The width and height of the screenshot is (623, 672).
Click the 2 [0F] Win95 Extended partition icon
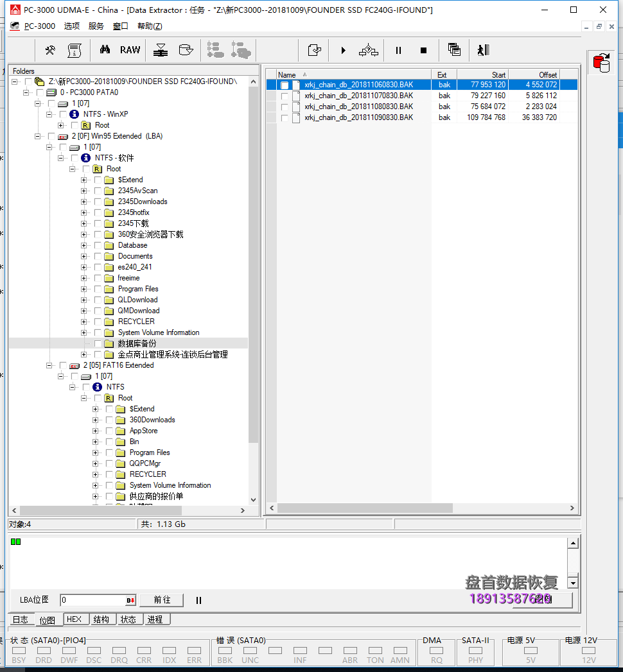(x=63, y=136)
